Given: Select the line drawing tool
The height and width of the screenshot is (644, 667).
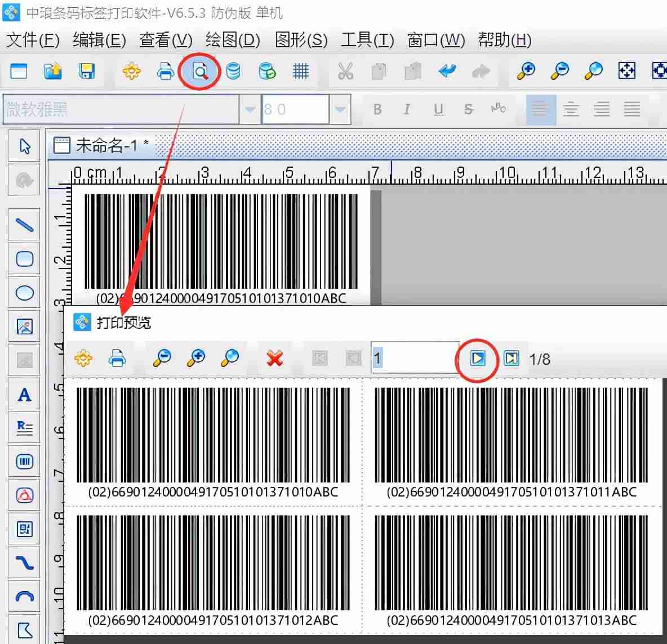Looking at the screenshot, I should pyautogui.click(x=24, y=225).
